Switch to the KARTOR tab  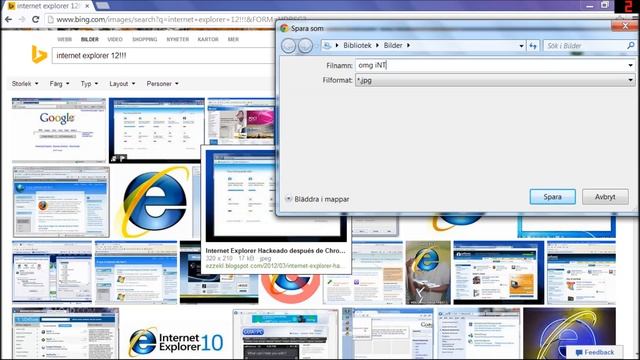pyautogui.click(x=208, y=39)
